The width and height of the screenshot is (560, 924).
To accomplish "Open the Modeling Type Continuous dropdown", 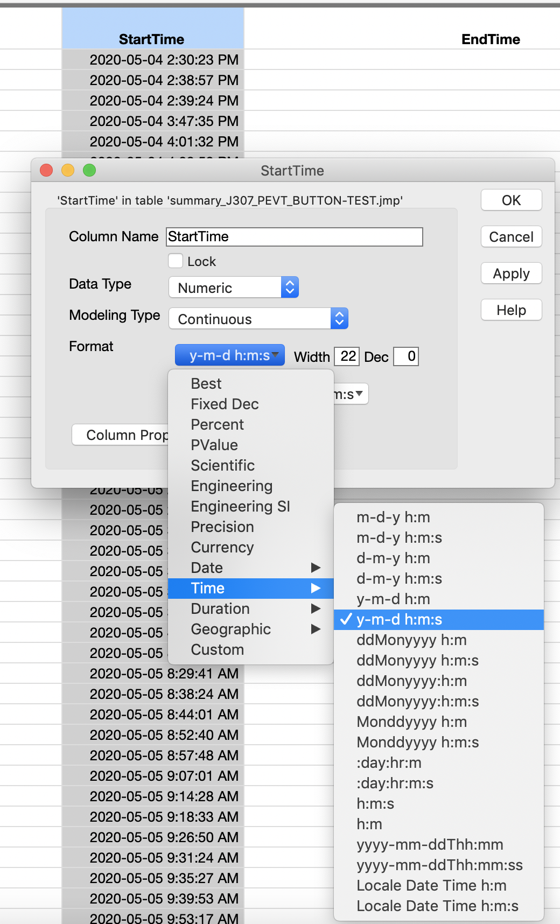I will tap(258, 319).
